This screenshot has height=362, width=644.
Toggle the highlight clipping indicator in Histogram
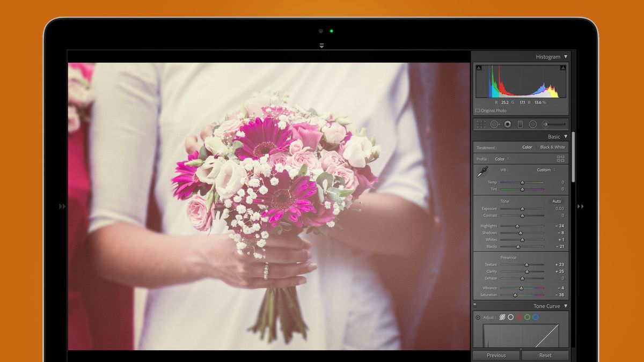click(562, 67)
